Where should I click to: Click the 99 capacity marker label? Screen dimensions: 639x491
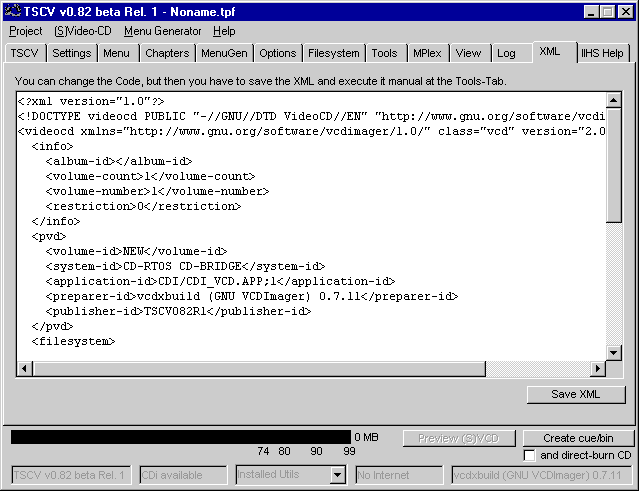(x=349, y=451)
